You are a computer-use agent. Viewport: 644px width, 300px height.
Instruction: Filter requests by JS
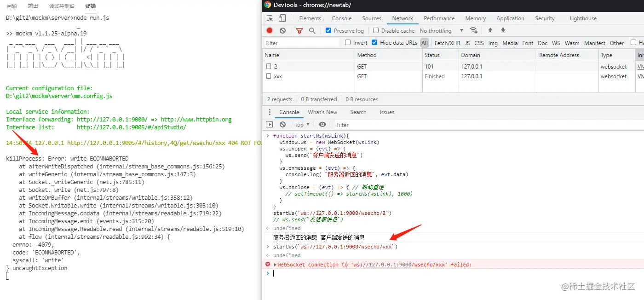(x=467, y=43)
